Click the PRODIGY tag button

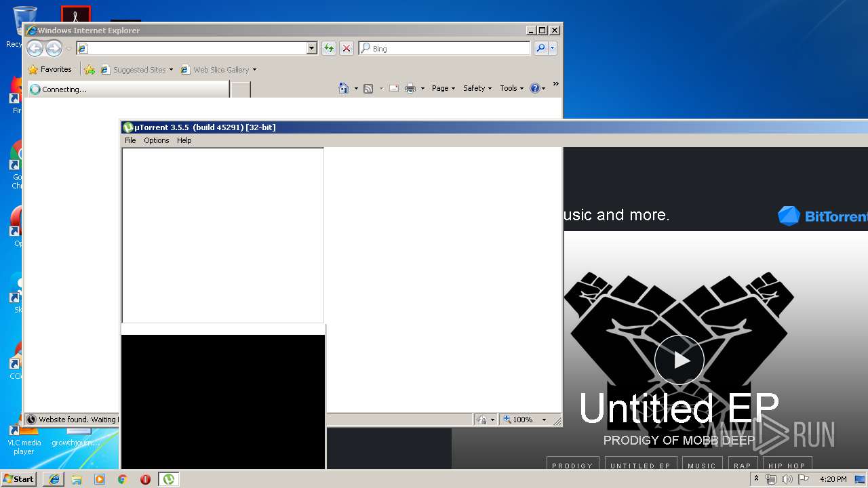573,465
